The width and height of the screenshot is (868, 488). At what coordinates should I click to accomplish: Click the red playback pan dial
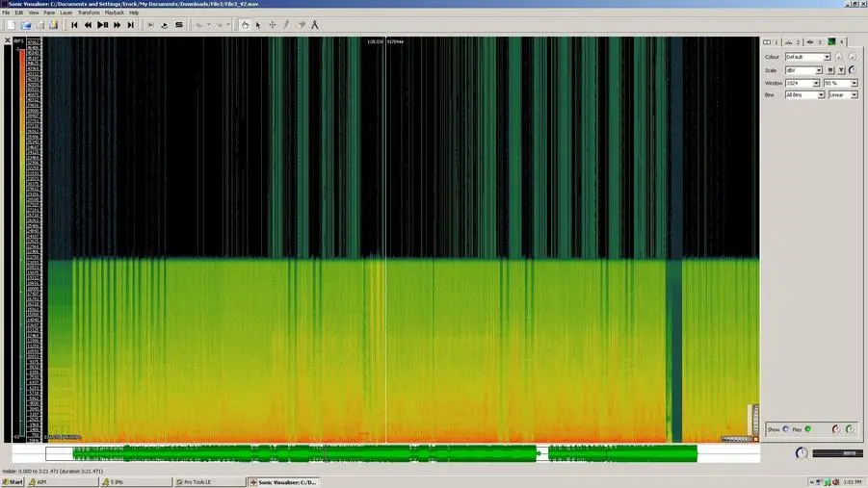(836, 428)
